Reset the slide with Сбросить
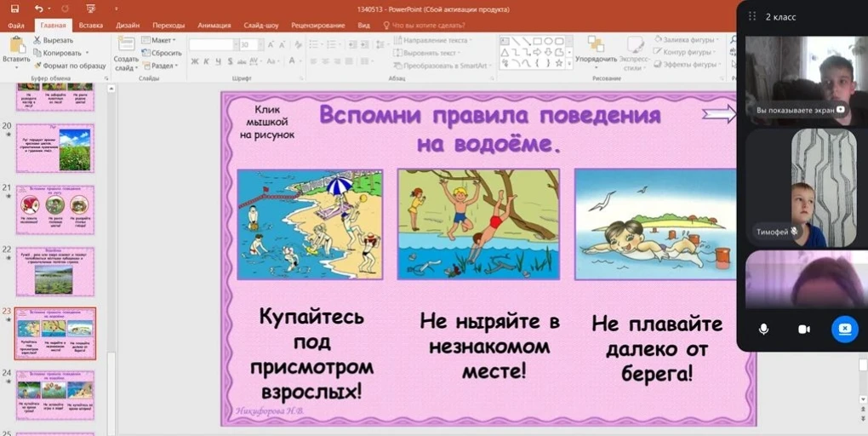This screenshot has width=868, height=436. [x=162, y=53]
